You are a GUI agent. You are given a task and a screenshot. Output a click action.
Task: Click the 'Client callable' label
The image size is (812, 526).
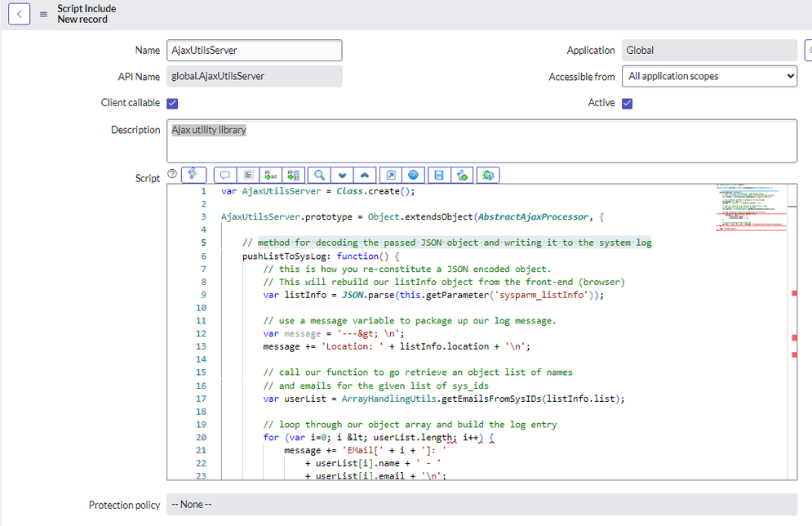click(131, 103)
